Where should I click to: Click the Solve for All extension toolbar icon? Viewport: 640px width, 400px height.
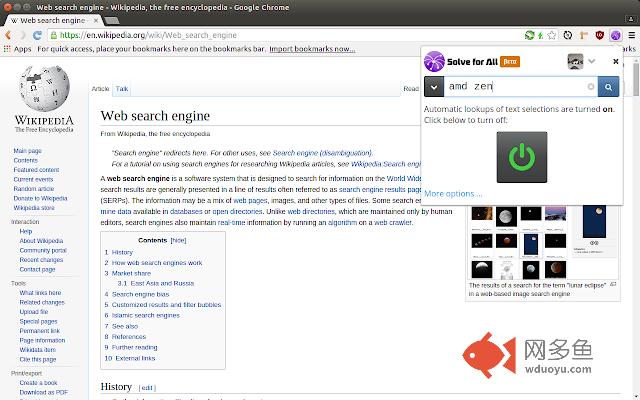(615, 34)
